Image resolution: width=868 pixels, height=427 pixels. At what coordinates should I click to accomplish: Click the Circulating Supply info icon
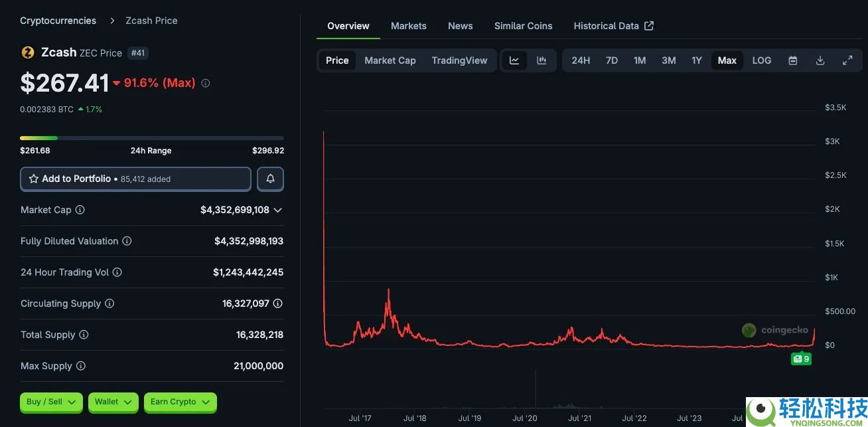pos(109,303)
